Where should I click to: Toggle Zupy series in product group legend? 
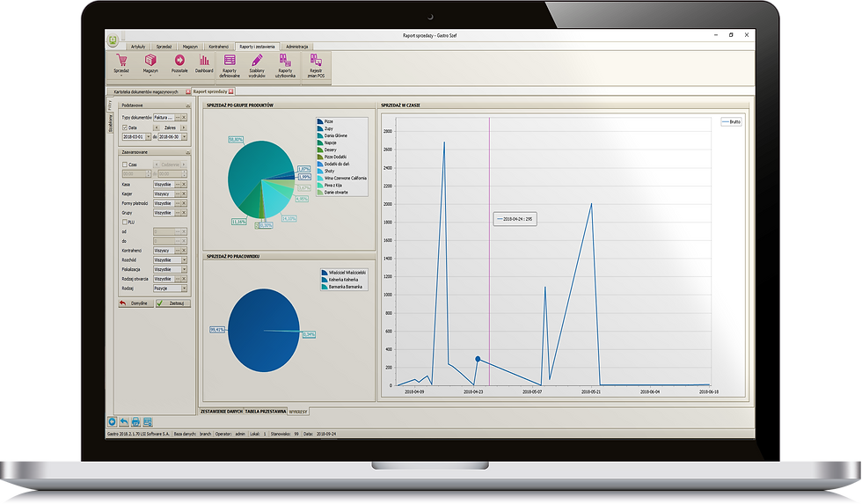(x=325, y=128)
